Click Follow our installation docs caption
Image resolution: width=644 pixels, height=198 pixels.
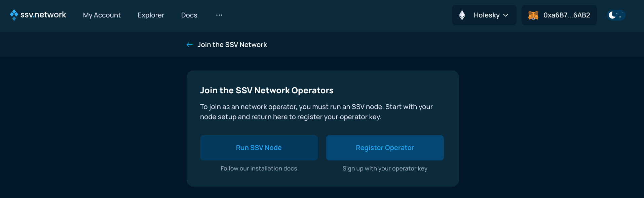(x=259, y=168)
